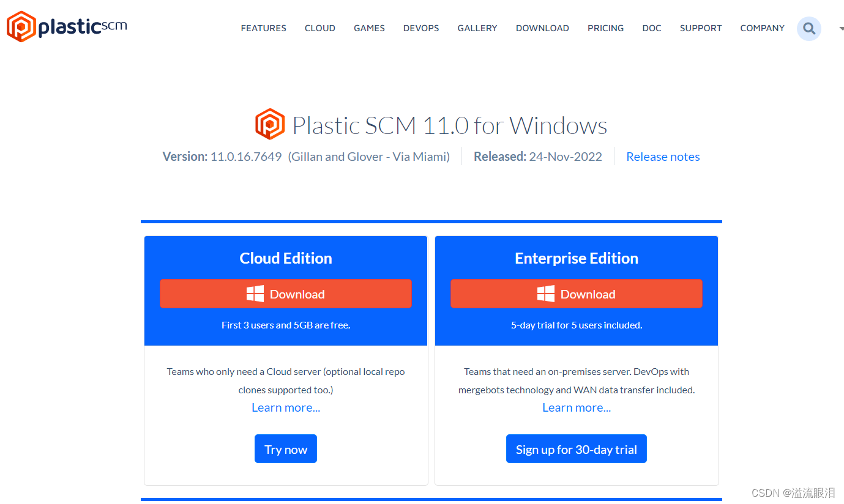Open the PRICING page
Image resolution: width=844 pixels, height=504 pixels.
point(606,28)
